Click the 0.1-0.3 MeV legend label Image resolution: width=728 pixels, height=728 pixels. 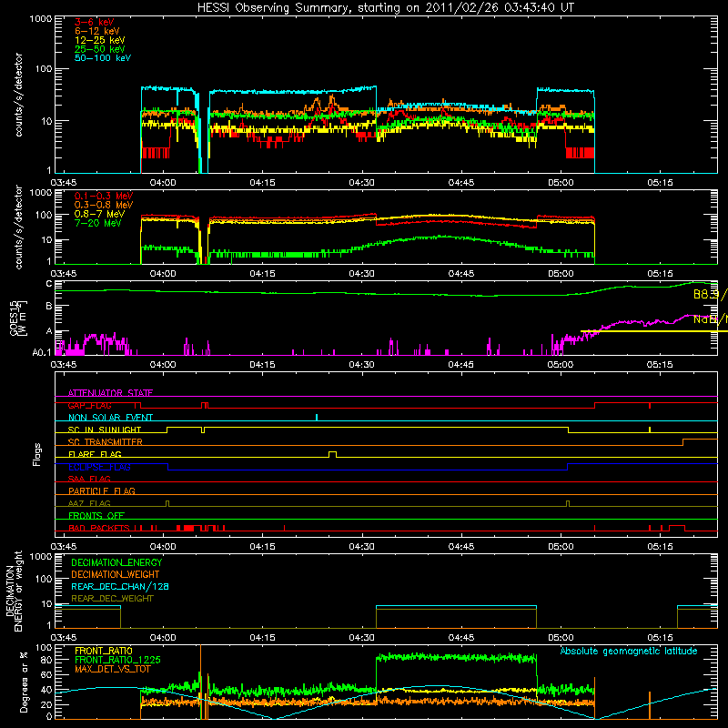[104, 197]
